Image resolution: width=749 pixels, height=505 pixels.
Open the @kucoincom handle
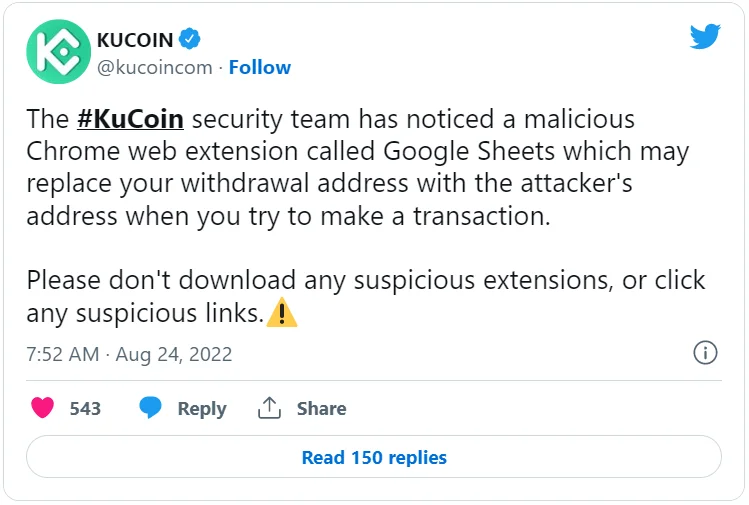tap(154, 68)
